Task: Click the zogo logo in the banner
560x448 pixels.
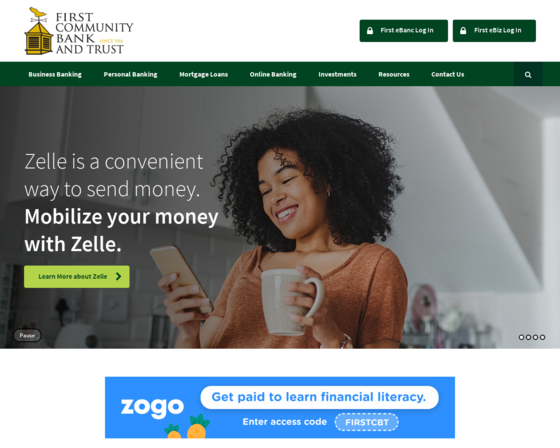Action: click(152, 407)
